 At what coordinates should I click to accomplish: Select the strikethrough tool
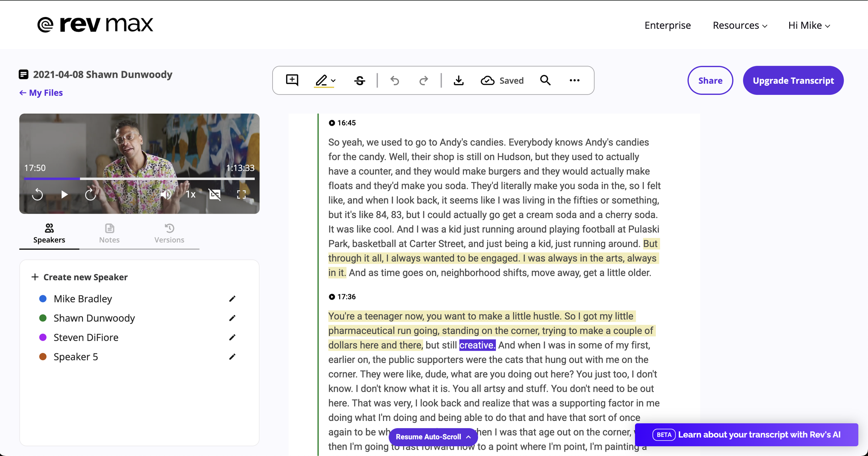coord(360,81)
